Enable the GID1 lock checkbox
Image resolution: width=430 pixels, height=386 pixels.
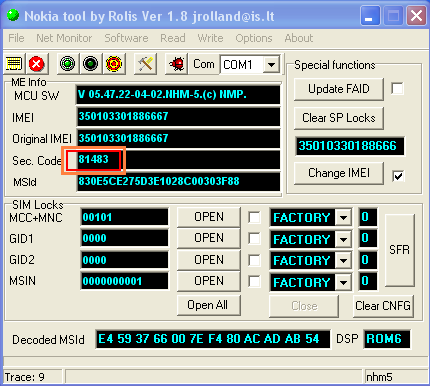tap(254, 238)
